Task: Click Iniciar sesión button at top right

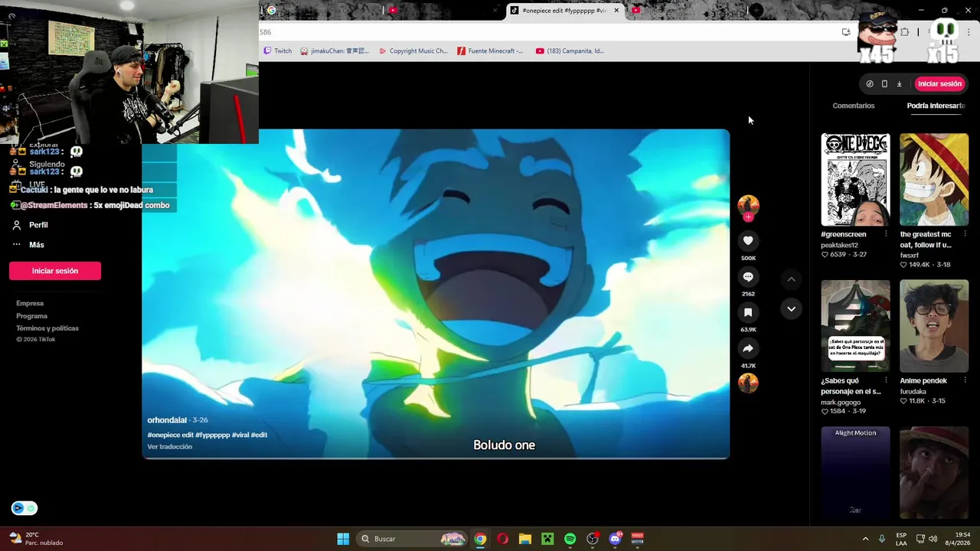Action: 939,83
